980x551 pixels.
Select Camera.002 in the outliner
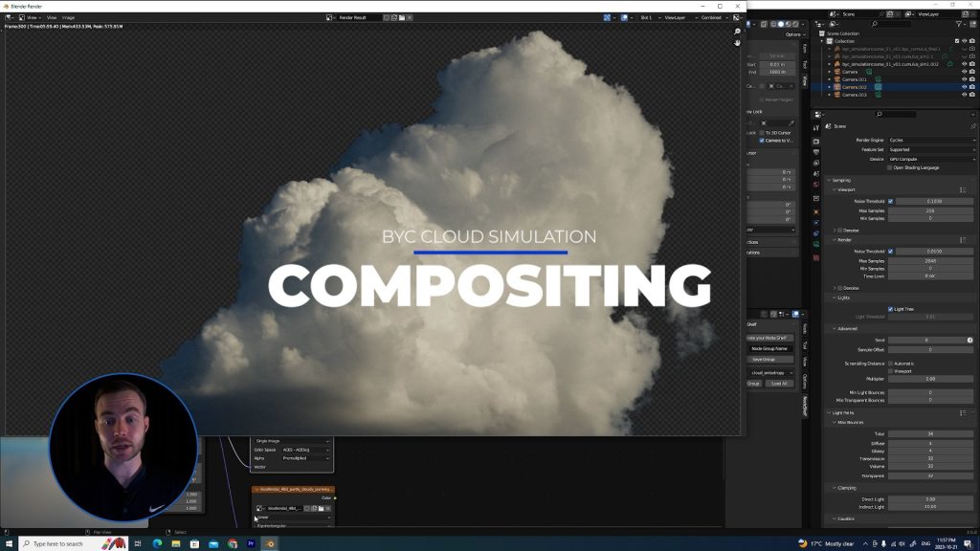tap(854, 87)
